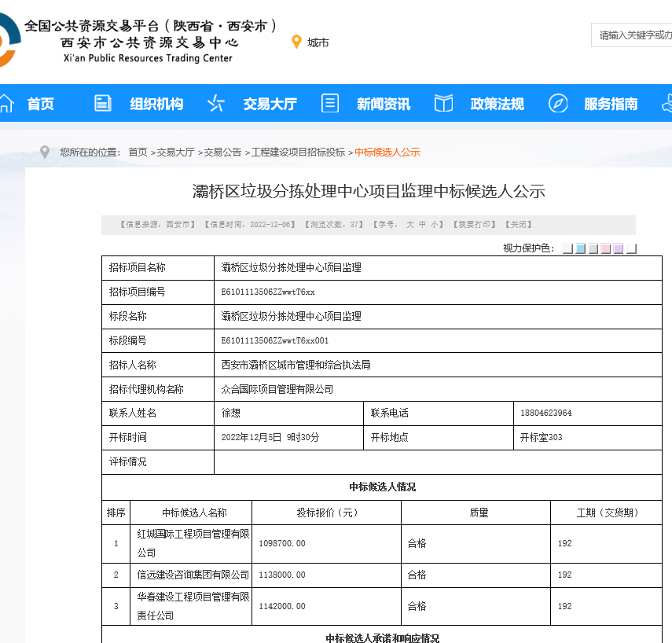Click bid price 1138000.00

click(x=282, y=575)
